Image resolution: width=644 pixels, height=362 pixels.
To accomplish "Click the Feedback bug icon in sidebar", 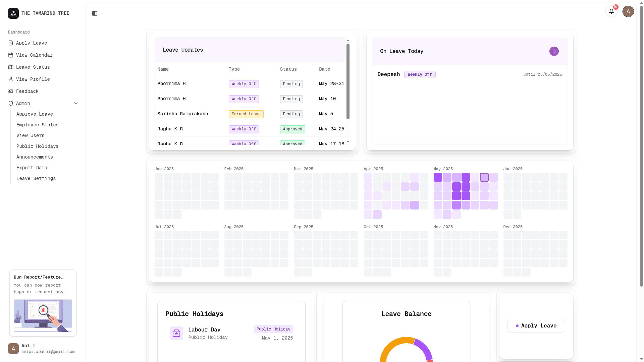I will pos(11,91).
